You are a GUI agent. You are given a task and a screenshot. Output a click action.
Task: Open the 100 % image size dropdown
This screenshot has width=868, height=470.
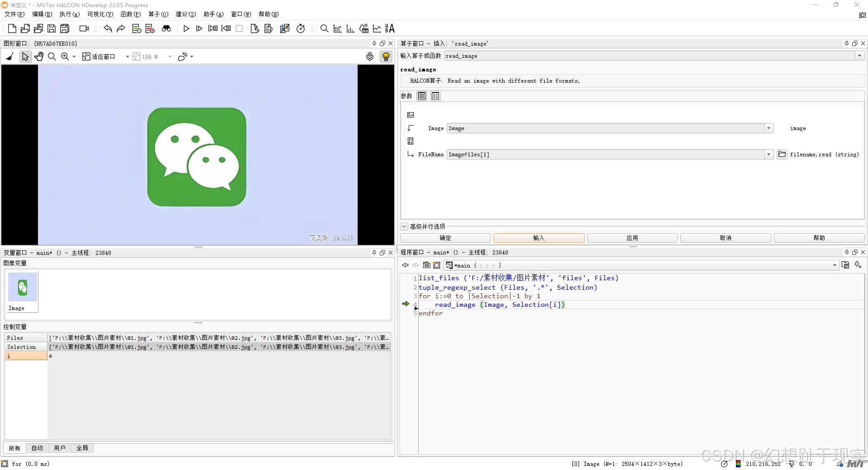coord(170,56)
